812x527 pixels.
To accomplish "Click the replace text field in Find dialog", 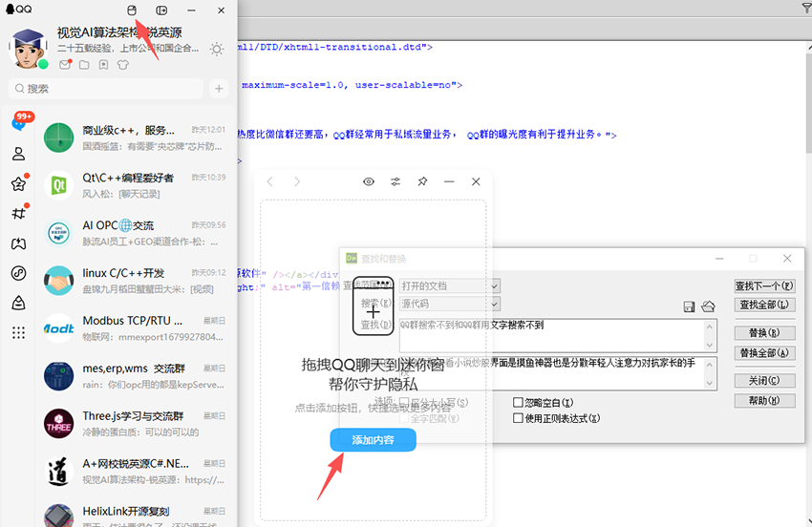I will click(x=552, y=373).
